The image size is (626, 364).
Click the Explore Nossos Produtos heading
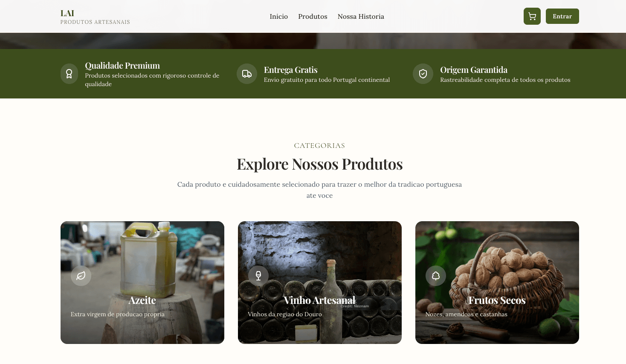pyautogui.click(x=320, y=164)
